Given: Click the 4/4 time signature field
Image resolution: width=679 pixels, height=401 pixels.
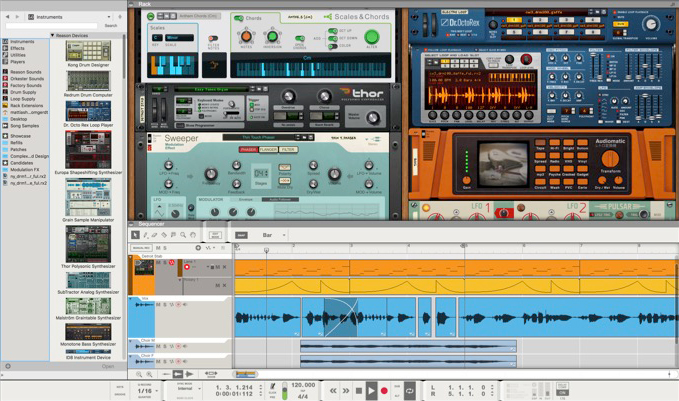Looking at the screenshot, I should click(303, 396).
